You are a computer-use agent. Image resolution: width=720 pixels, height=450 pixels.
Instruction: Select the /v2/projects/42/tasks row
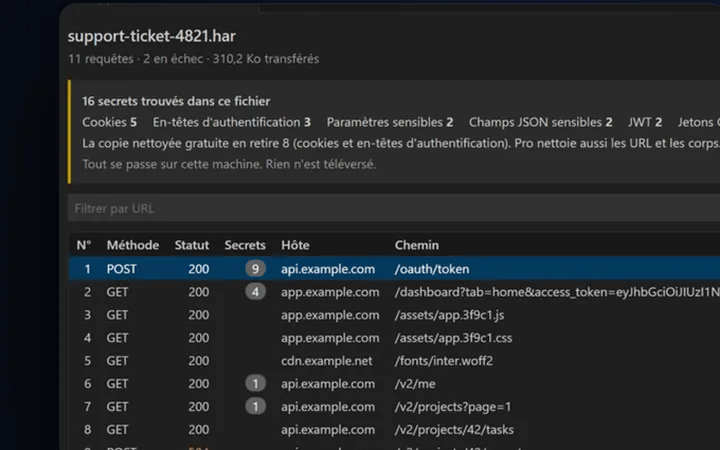pos(394,430)
